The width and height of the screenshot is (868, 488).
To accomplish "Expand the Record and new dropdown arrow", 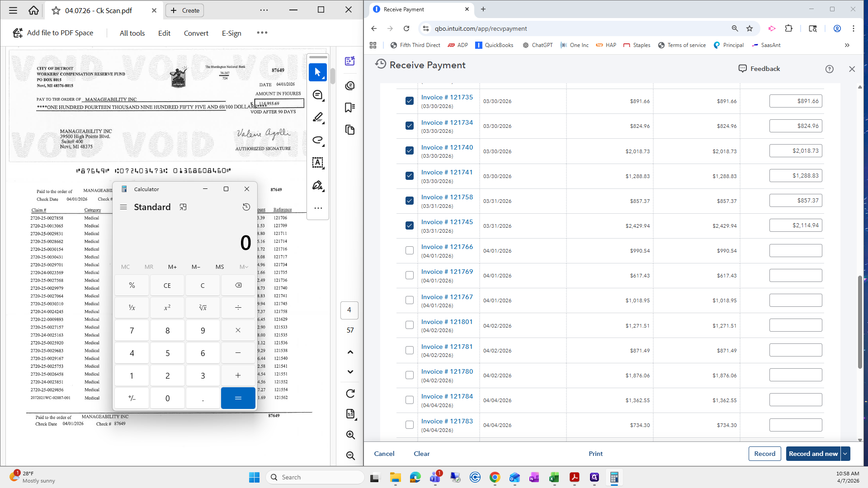I will 845,454.
